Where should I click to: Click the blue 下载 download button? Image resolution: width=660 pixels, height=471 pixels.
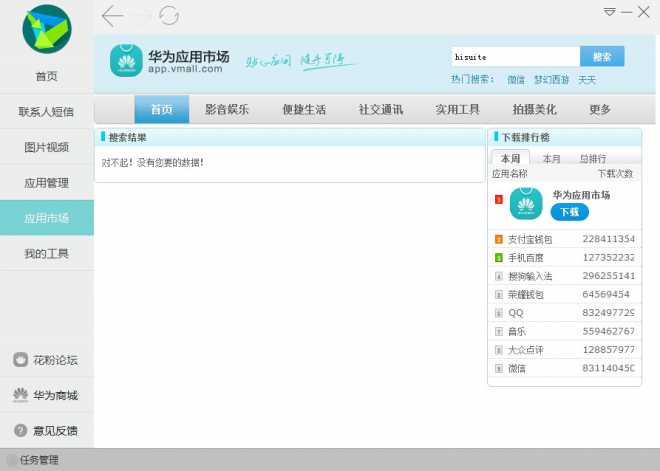point(569,212)
